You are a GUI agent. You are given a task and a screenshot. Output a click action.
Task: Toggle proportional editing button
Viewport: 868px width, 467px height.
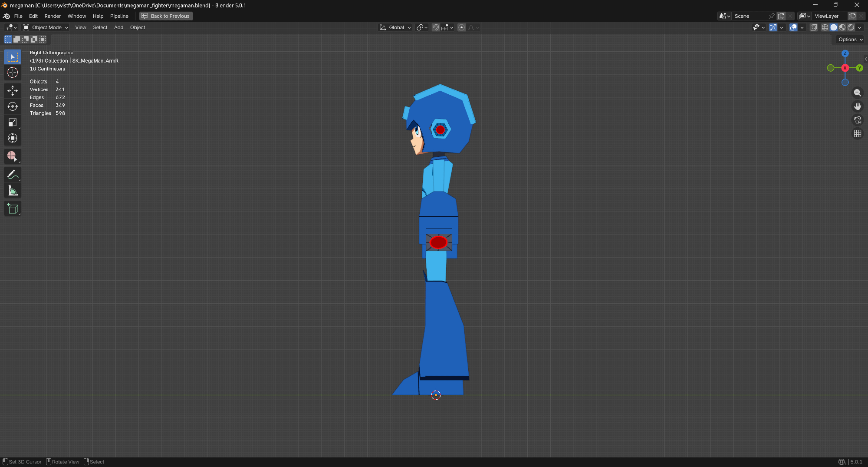(462, 27)
